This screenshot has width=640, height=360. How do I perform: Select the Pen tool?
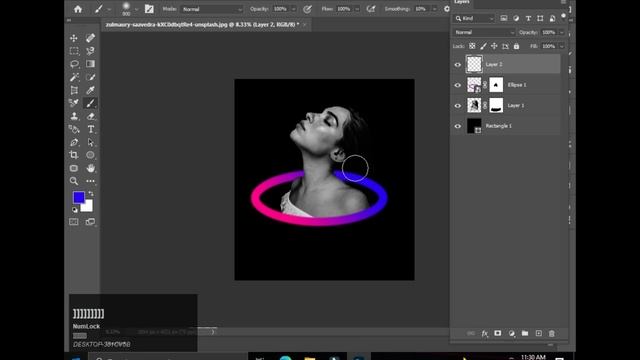point(74,142)
